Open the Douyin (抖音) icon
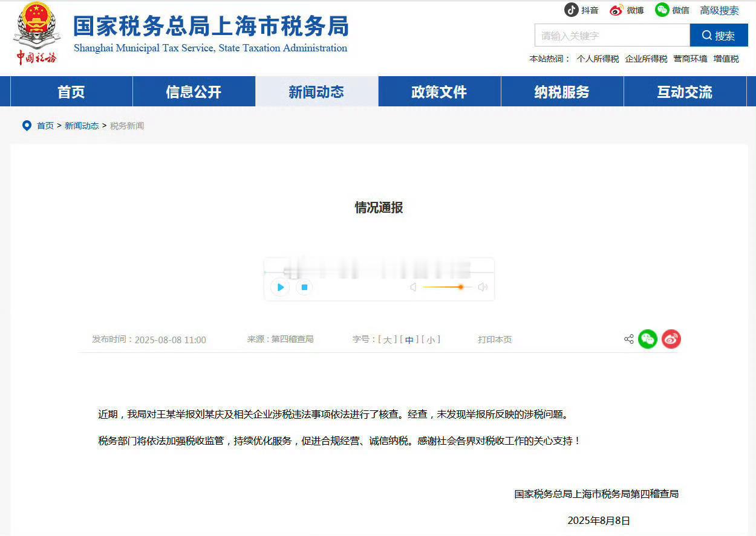Image resolution: width=756 pixels, height=536 pixels. click(571, 10)
